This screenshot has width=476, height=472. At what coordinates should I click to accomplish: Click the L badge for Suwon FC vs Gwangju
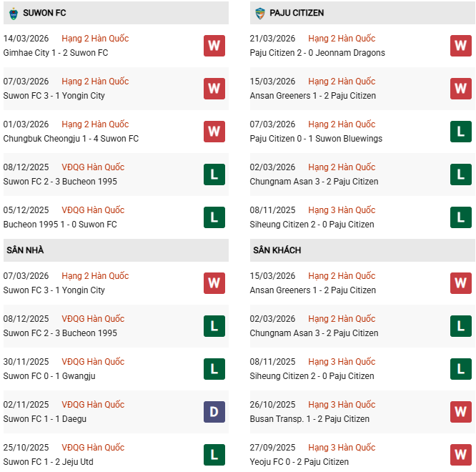214,369
